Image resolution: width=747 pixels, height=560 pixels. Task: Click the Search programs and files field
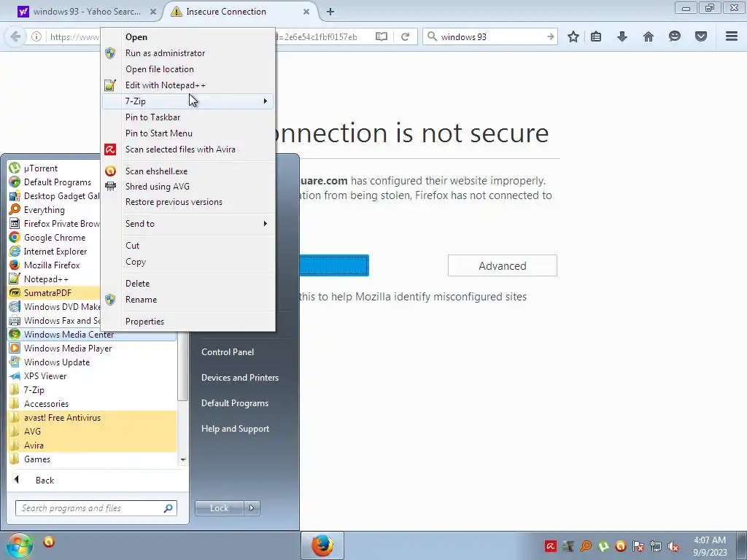(96, 508)
